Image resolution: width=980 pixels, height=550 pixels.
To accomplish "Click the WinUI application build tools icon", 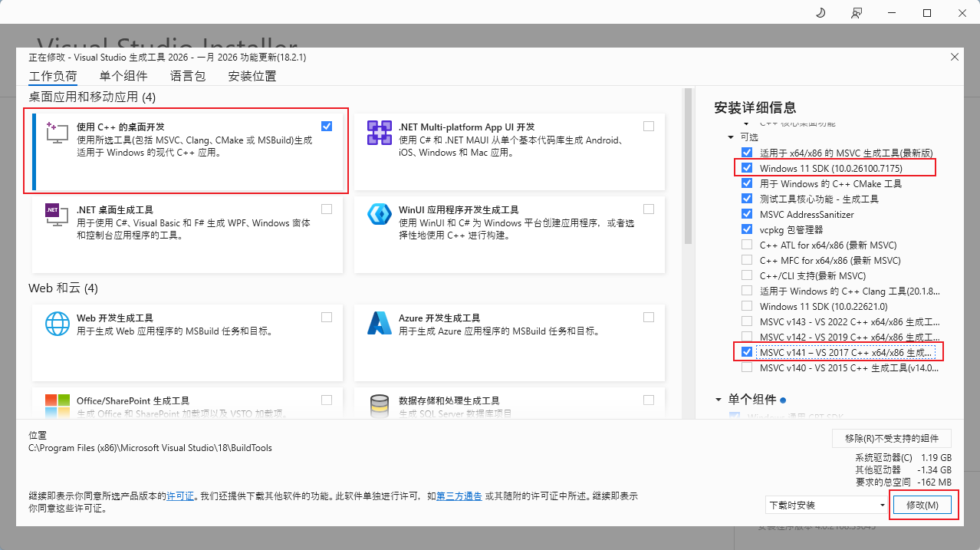I will click(380, 215).
